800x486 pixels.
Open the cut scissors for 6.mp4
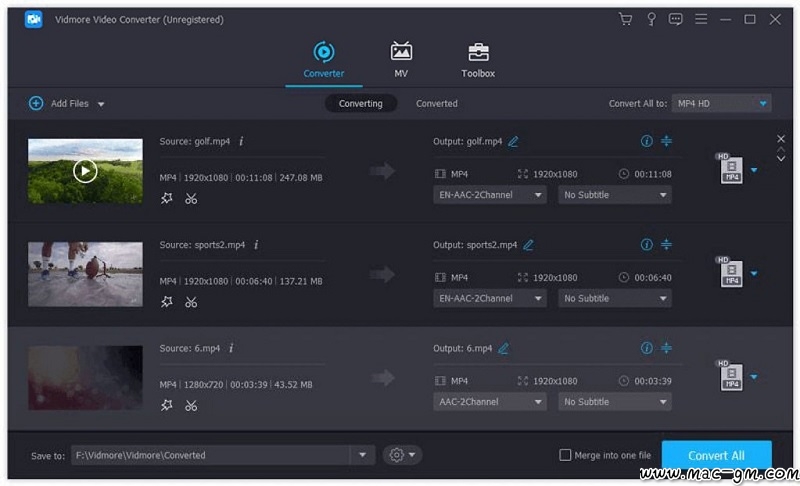191,405
